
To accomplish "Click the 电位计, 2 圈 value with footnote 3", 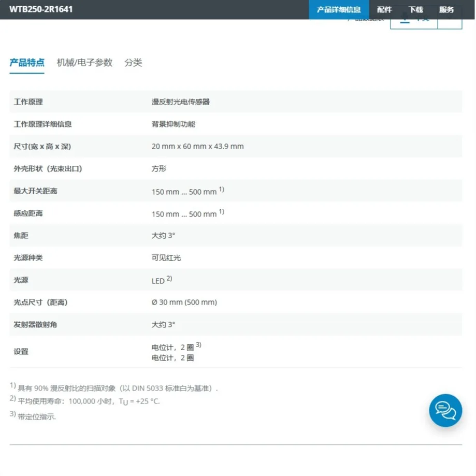I will [177, 347].
